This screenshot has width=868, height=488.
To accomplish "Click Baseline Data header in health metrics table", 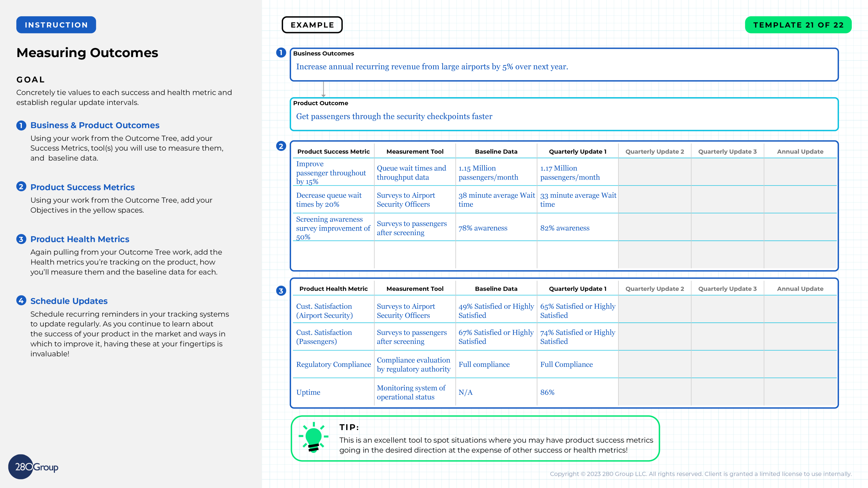I will coord(496,289).
